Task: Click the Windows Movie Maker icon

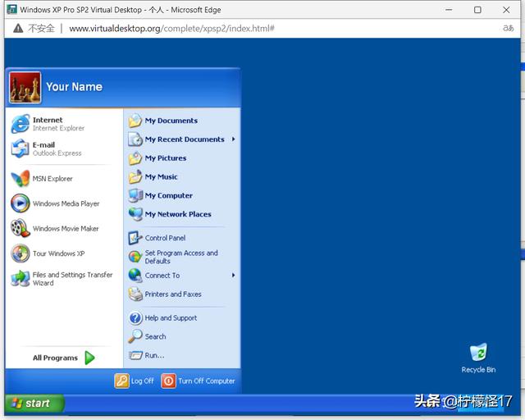Action: coord(20,228)
